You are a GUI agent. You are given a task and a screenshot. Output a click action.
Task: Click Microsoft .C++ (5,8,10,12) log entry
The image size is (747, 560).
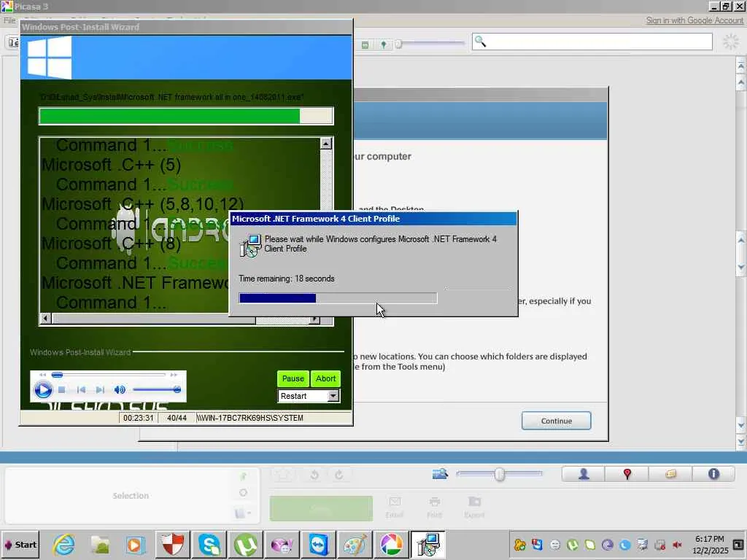pos(142,204)
